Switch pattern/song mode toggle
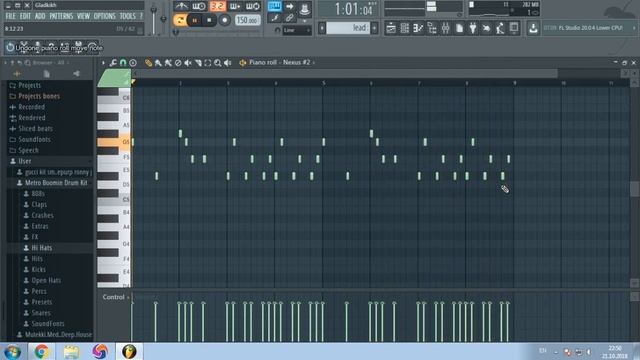640x360 pixels. pos(180,20)
